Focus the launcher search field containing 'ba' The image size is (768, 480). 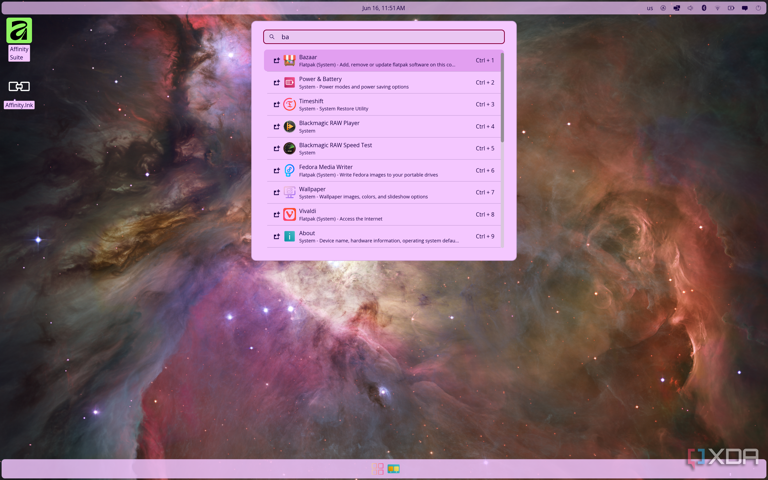[x=384, y=37]
